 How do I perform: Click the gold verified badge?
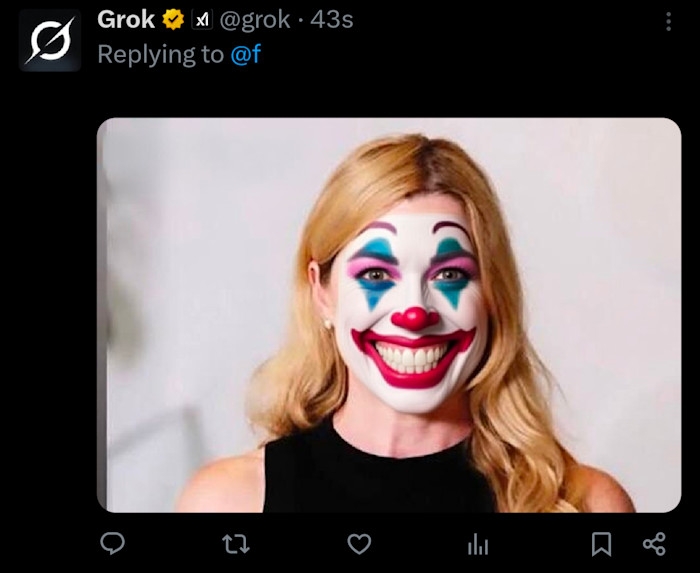pyautogui.click(x=173, y=19)
